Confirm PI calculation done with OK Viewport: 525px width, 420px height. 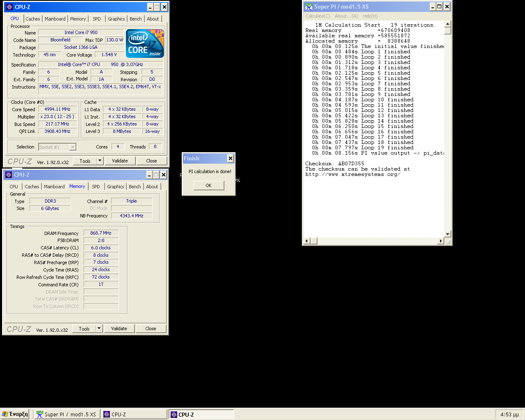coord(209,185)
